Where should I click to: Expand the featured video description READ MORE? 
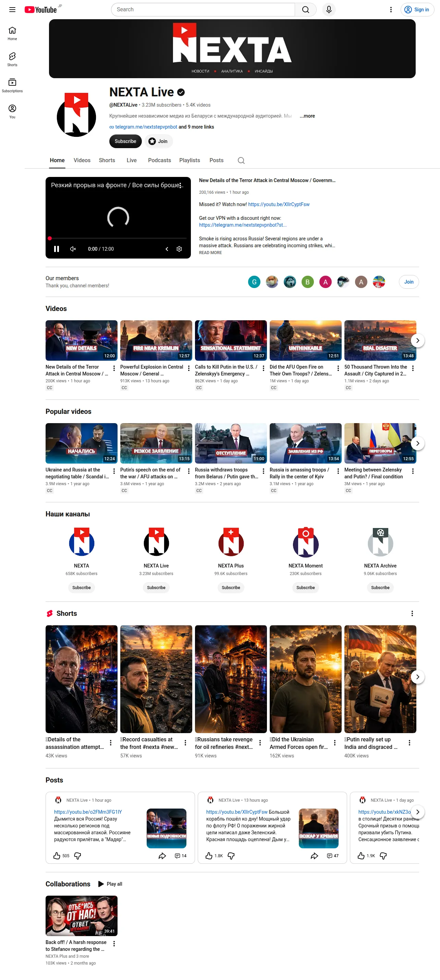[210, 253]
